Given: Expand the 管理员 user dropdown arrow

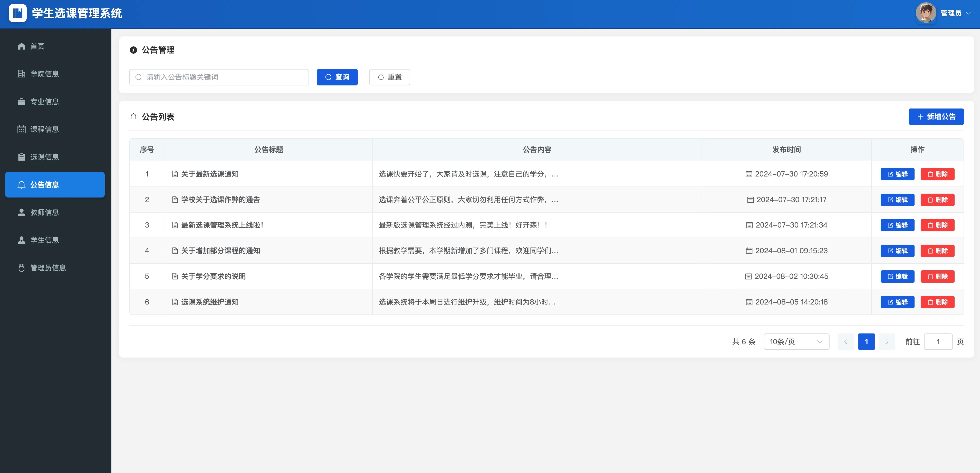Looking at the screenshot, I should pos(968,13).
